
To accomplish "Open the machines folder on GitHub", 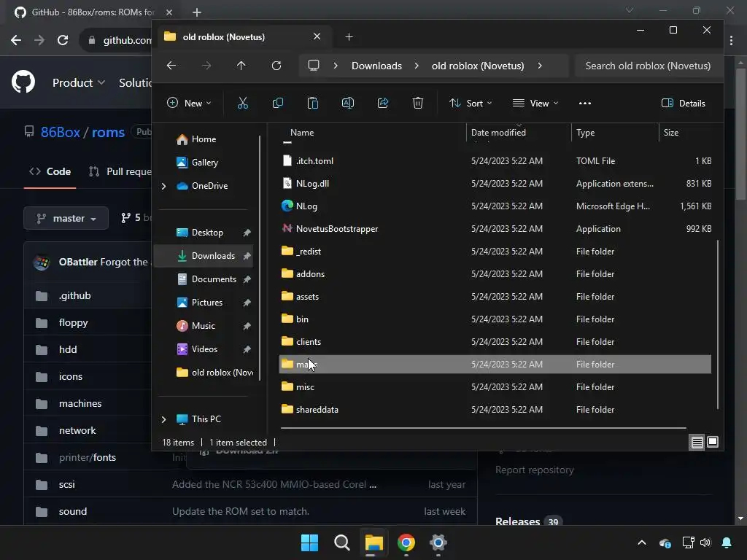I will tap(80, 403).
